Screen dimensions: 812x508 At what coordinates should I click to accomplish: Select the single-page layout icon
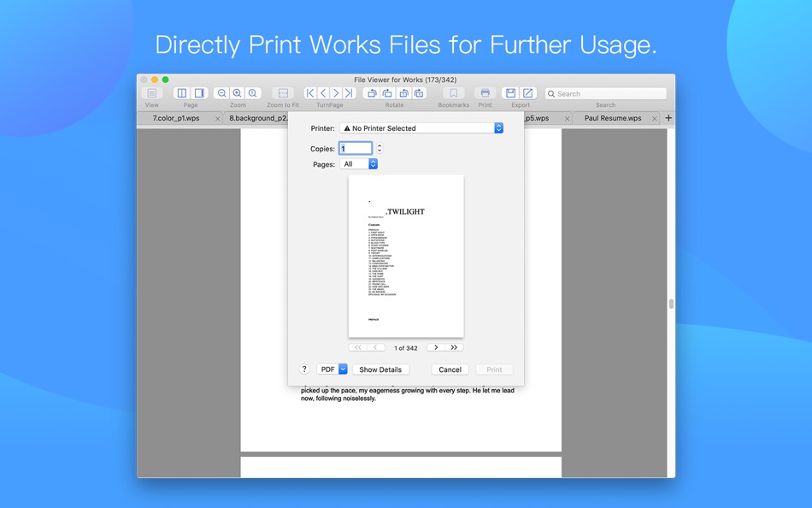click(x=199, y=93)
